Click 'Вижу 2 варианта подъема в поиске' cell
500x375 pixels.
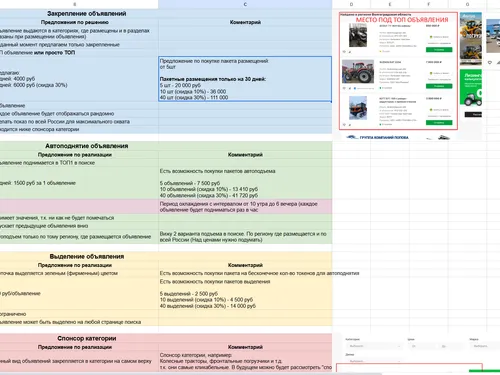coord(245,237)
